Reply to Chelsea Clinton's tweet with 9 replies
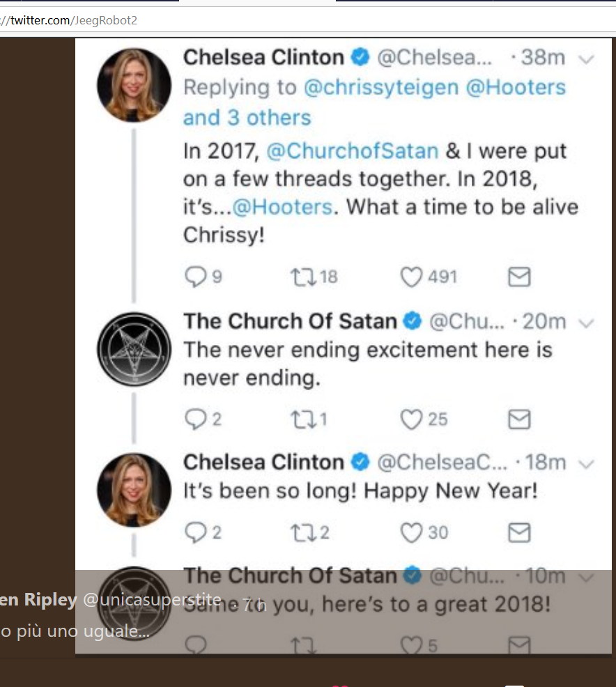Image resolution: width=616 pixels, height=687 pixels. tap(194, 277)
